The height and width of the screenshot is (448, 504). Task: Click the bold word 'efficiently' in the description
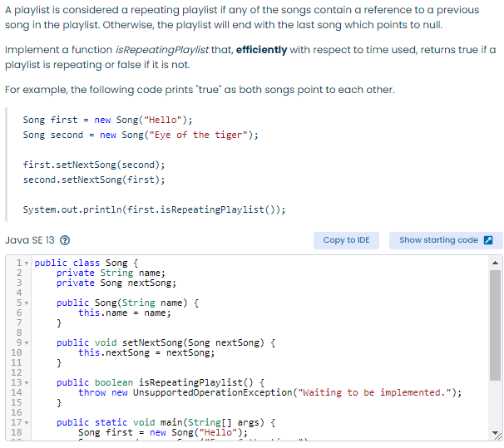tap(261, 50)
